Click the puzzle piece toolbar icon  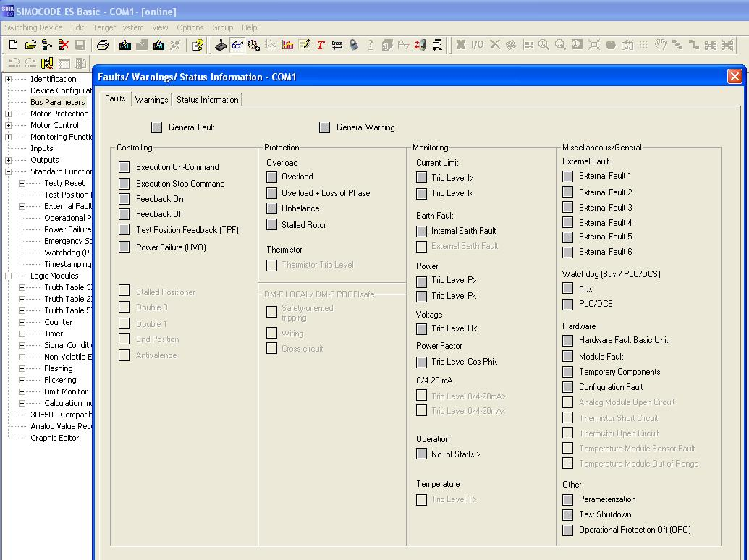pos(461,45)
